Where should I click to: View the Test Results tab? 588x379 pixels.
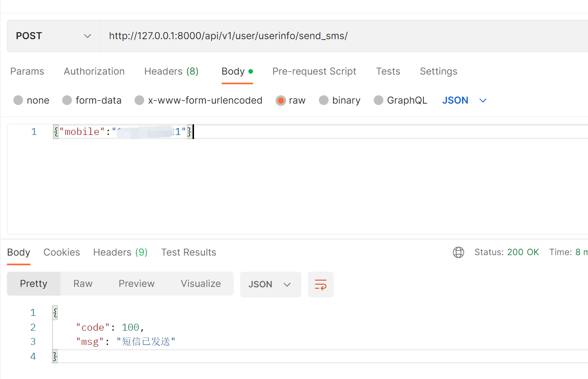188,252
